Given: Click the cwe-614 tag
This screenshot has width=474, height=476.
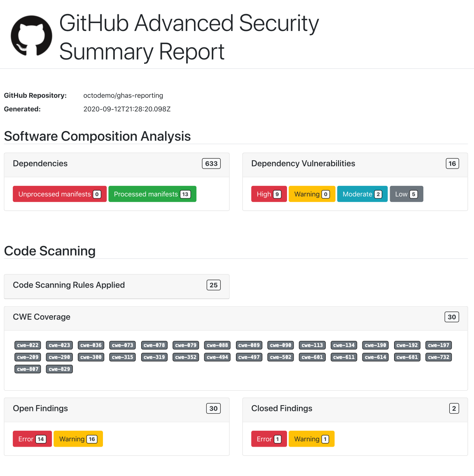Looking at the screenshot, I should click(376, 357).
